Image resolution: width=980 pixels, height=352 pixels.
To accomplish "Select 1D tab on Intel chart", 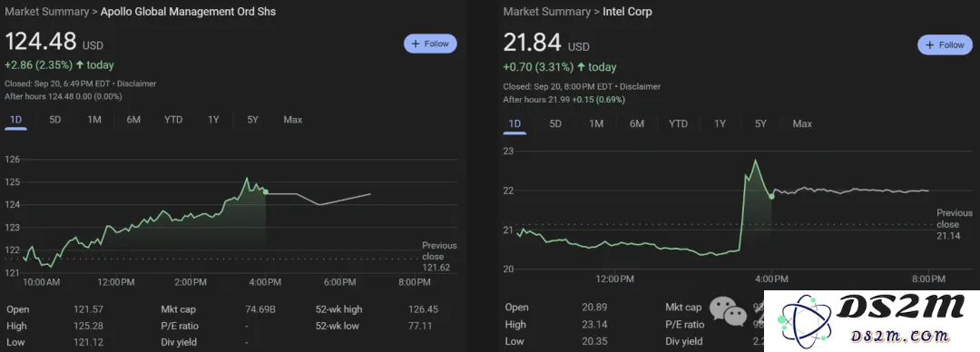I will point(514,123).
